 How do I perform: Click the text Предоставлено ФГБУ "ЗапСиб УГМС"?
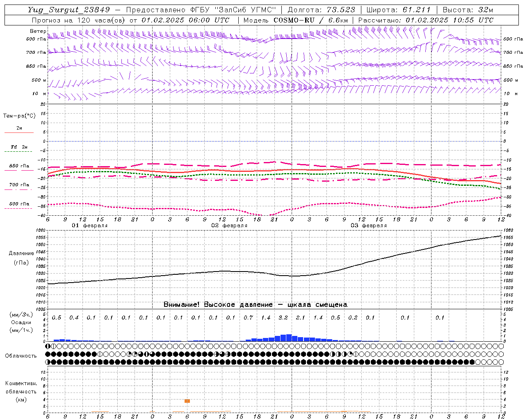(201, 10)
